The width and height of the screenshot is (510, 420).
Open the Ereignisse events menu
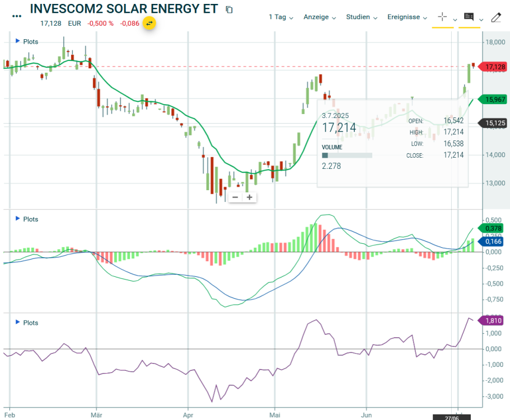tap(407, 17)
